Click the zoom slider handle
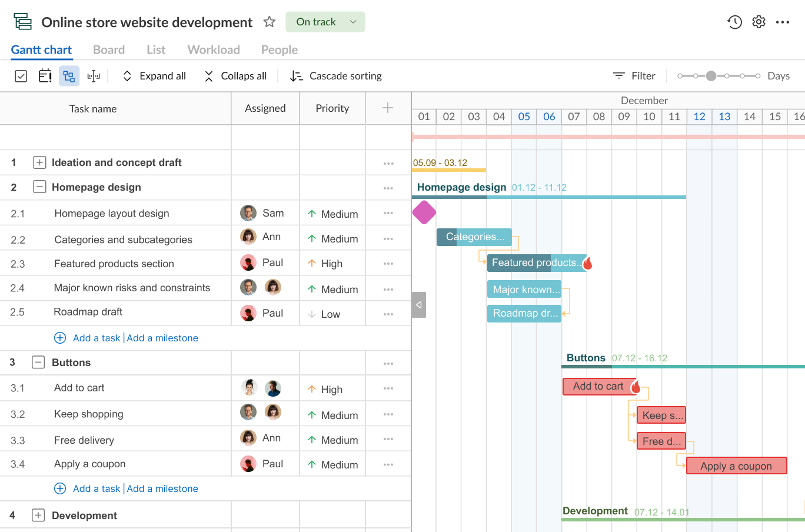Viewport: 805px width, 532px height. [711, 76]
